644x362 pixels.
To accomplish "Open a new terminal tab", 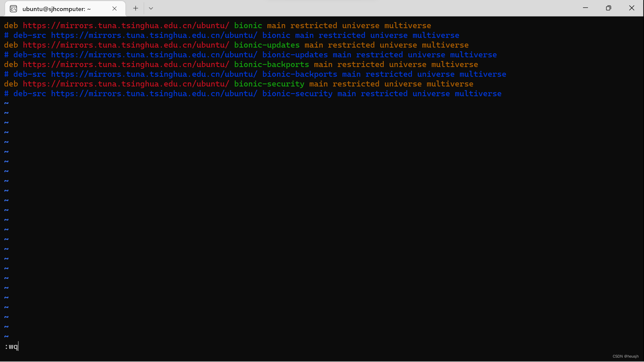I will 136,8.
